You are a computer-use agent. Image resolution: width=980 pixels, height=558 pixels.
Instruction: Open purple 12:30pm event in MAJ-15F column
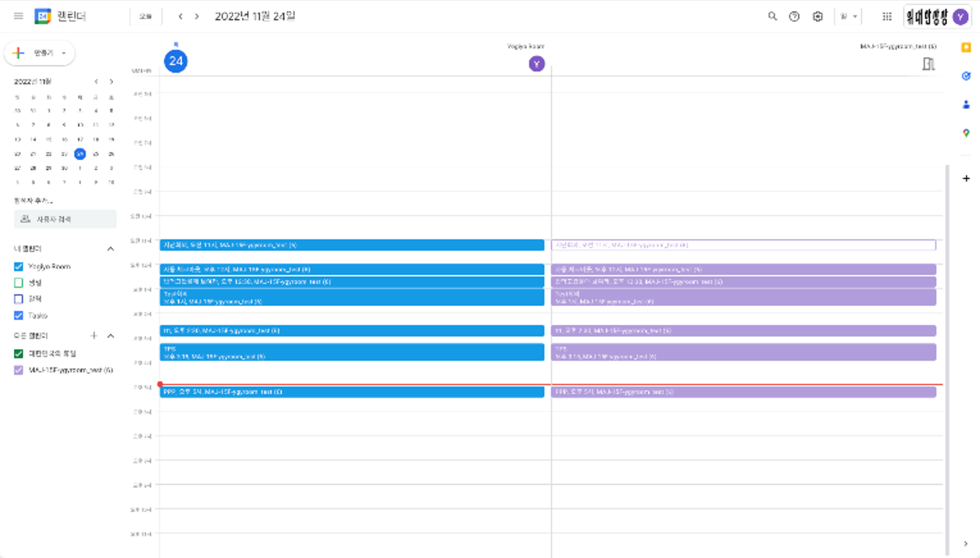point(743,282)
